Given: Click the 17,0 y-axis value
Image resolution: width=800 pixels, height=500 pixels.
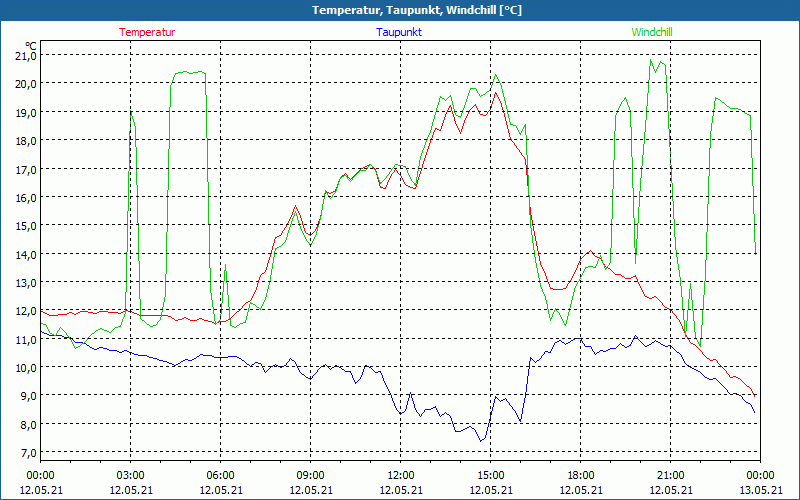Looking at the screenshot, I should click(x=26, y=169).
